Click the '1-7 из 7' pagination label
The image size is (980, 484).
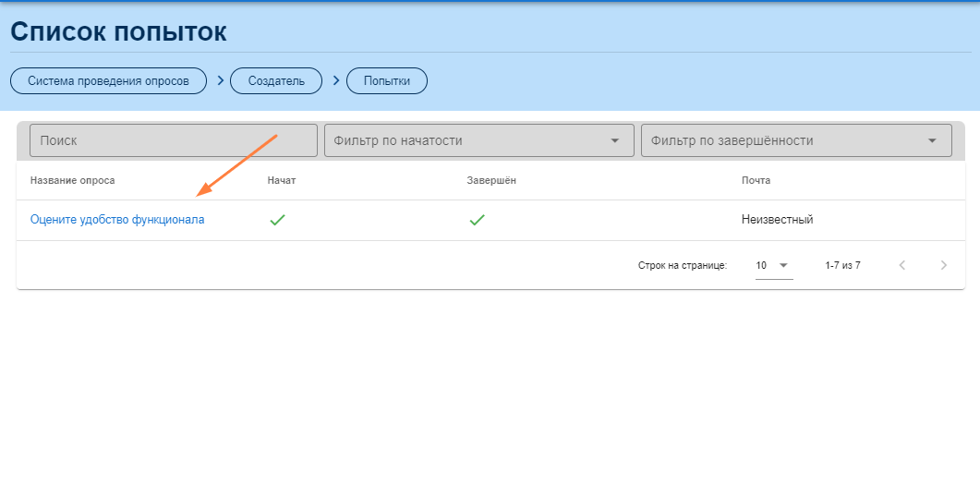pyautogui.click(x=842, y=265)
